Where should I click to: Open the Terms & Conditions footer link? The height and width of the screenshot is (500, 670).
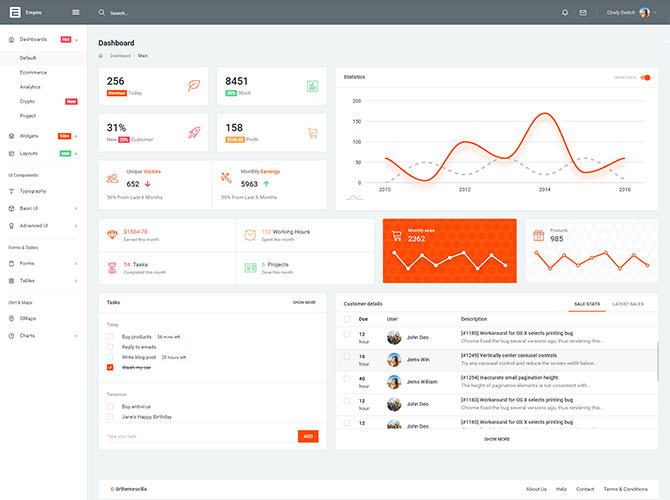(626, 489)
